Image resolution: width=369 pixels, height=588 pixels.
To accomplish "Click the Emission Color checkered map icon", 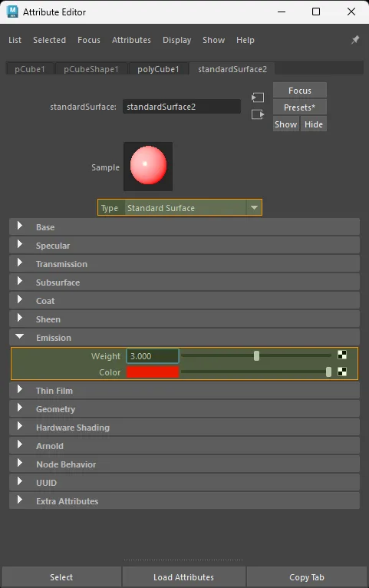I will (x=342, y=372).
